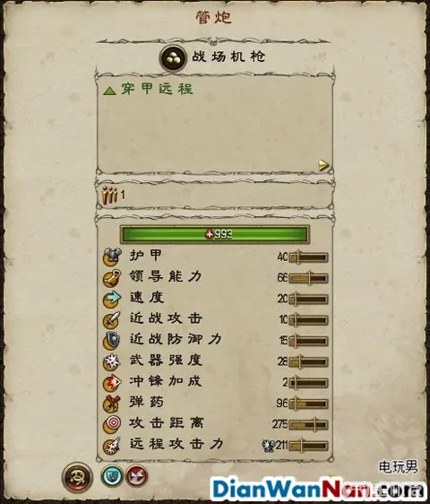
Task: Expand traits with the yellow arrow
Action: (x=324, y=165)
